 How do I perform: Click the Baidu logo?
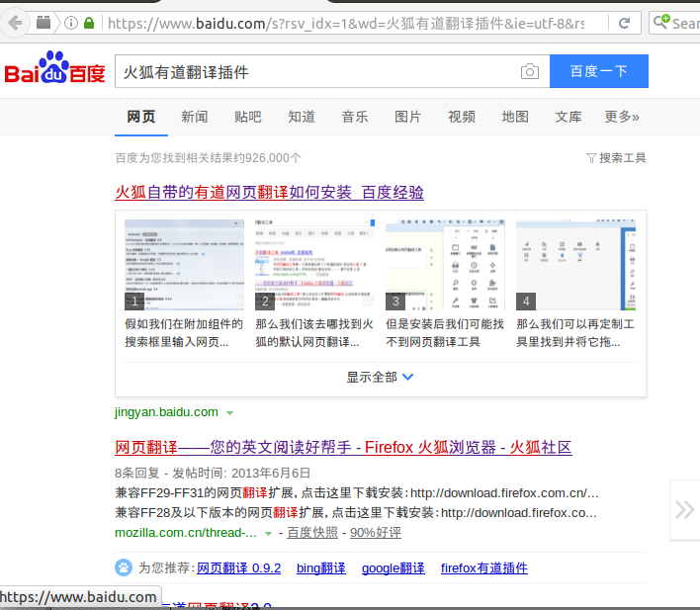54,67
